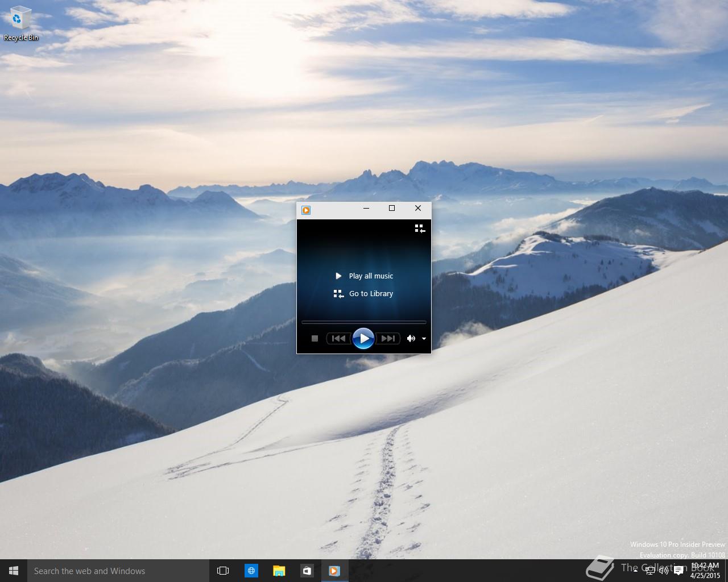Mute the Media Player speaker icon
Screen dimensions: 728x582
(411, 338)
